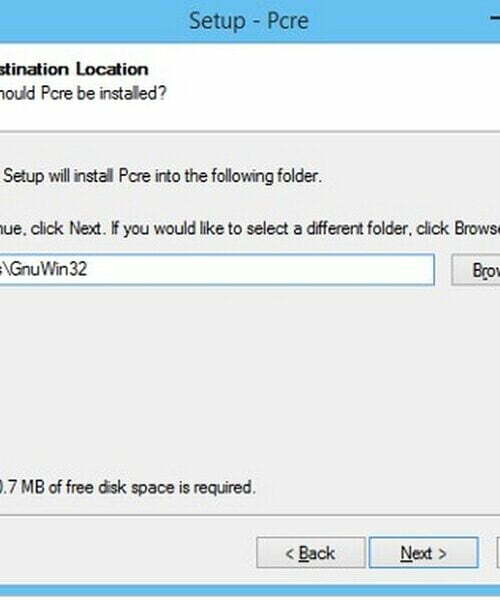
Task: Click the Destination Location heading
Action: (74, 69)
